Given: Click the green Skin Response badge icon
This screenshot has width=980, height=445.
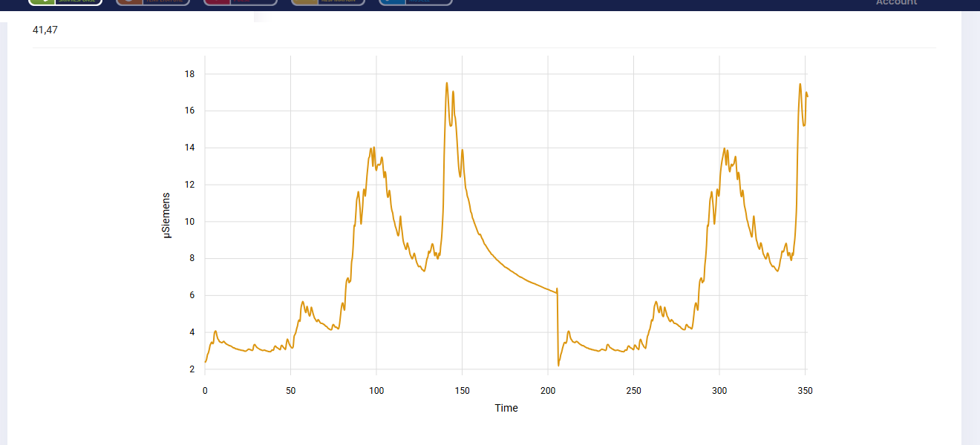Looking at the screenshot, I should point(41,3).
